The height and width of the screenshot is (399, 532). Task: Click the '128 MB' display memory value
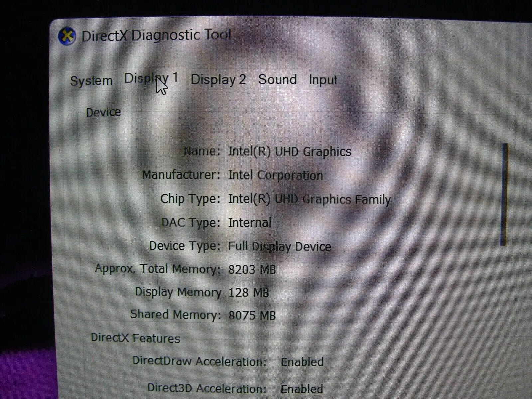pyautogui.click(x=248, y=293)
